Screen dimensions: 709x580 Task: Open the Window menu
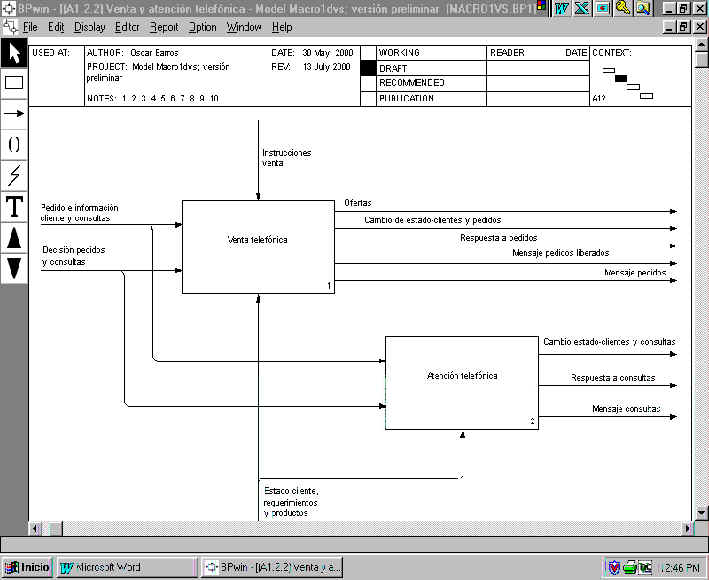point(244,27)
